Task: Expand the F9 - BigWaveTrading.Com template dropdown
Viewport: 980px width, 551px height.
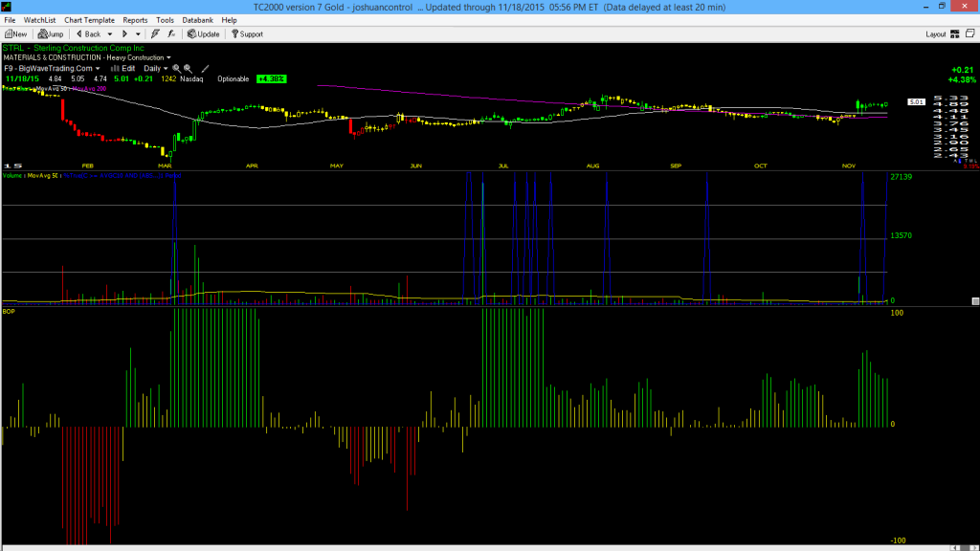Action: click(98, 69)
